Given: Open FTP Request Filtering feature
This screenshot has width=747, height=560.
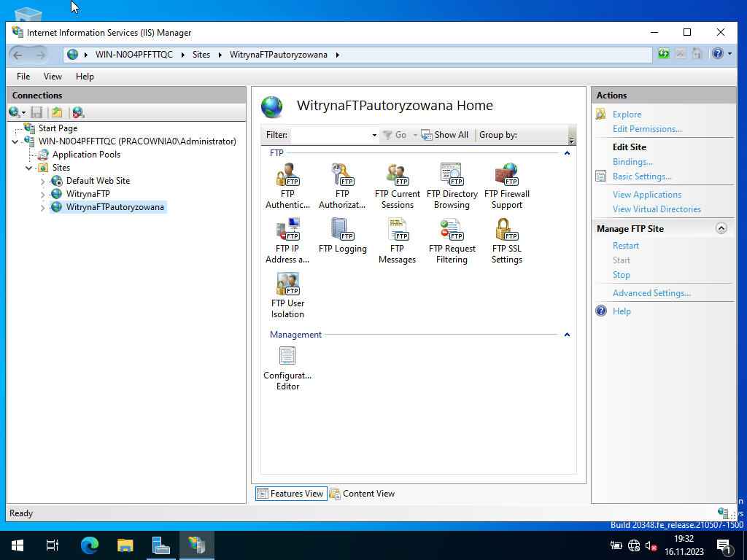Looking at the screenshot, I should [x=452, y=241].
